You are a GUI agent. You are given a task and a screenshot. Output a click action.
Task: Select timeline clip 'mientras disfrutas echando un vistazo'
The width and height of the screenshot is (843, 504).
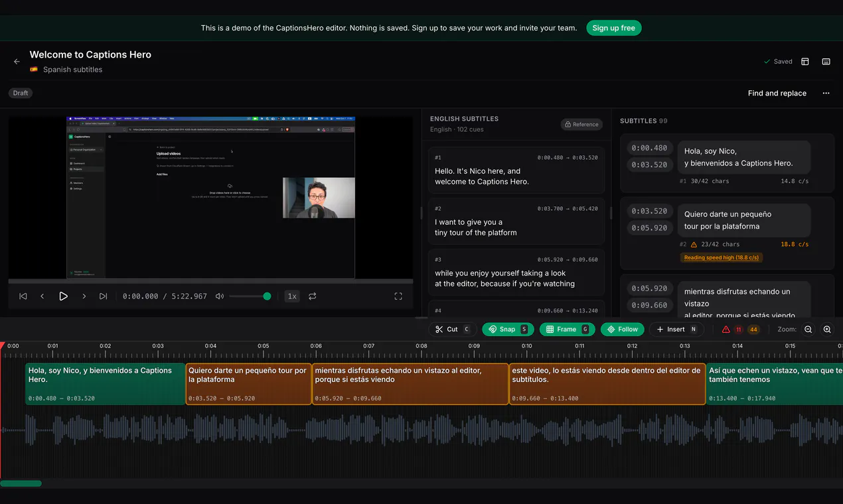click(x=410, y=384)
